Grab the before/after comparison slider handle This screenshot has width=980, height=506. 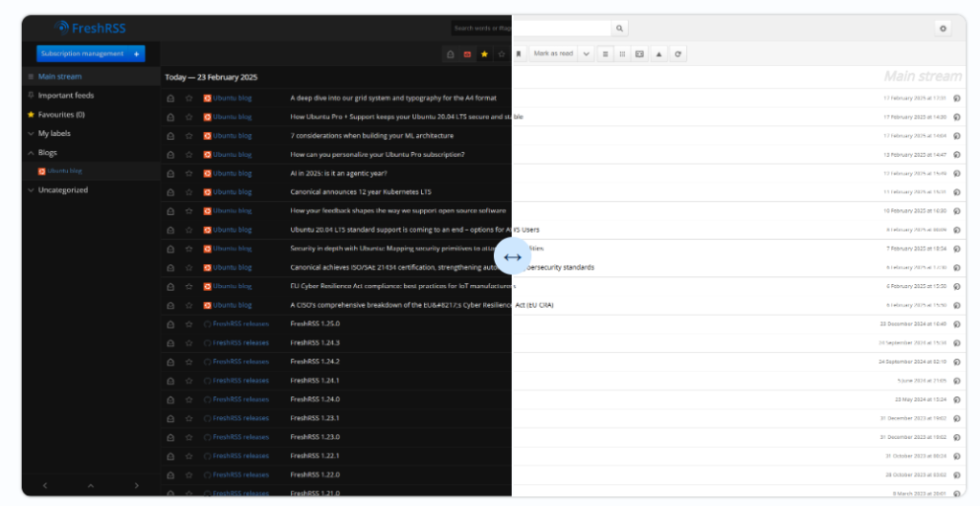point(512,256)
